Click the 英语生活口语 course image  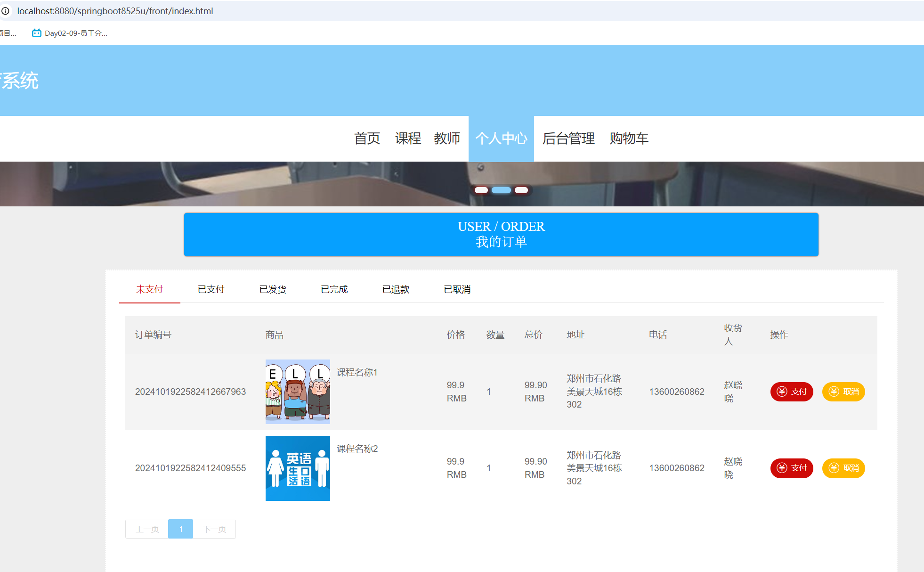point(298,468)
